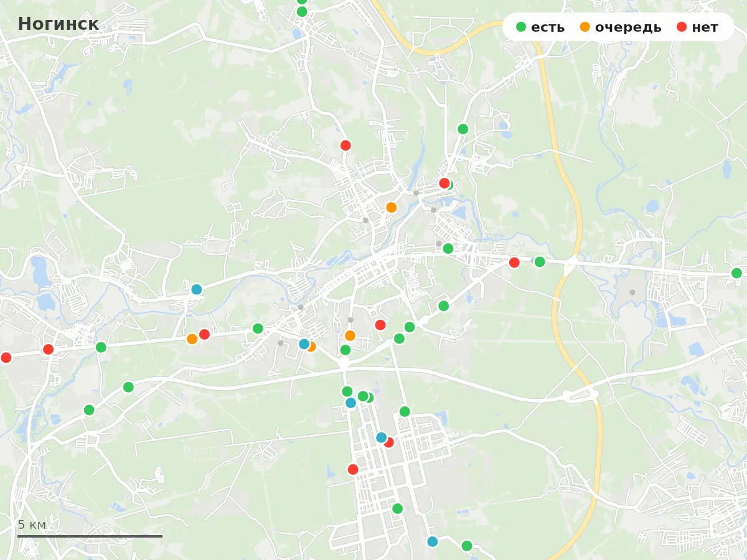
Task: Select the green marker right of the bottom blue marker
Action: tap(467, 546)
